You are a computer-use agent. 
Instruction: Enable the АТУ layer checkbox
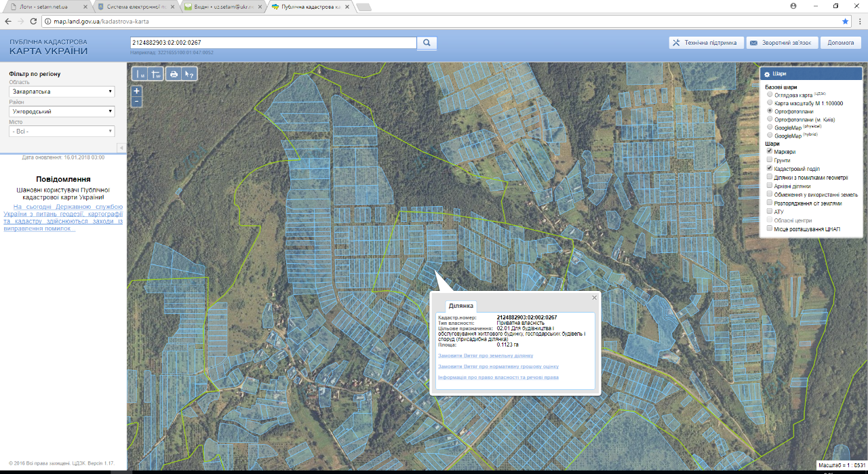click(x=769, y=211)
